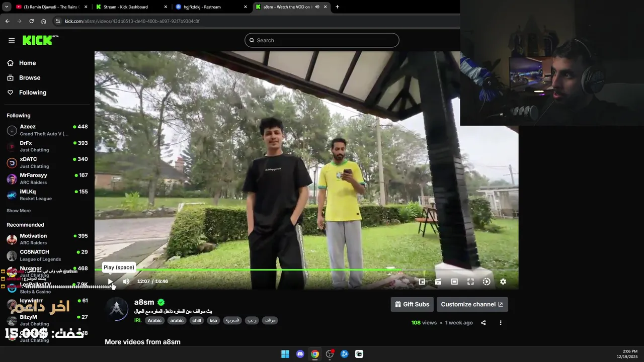Go to the browser home page
This screenshot has height=362, width=644.
pyautogui.click(x=43, y=21)
